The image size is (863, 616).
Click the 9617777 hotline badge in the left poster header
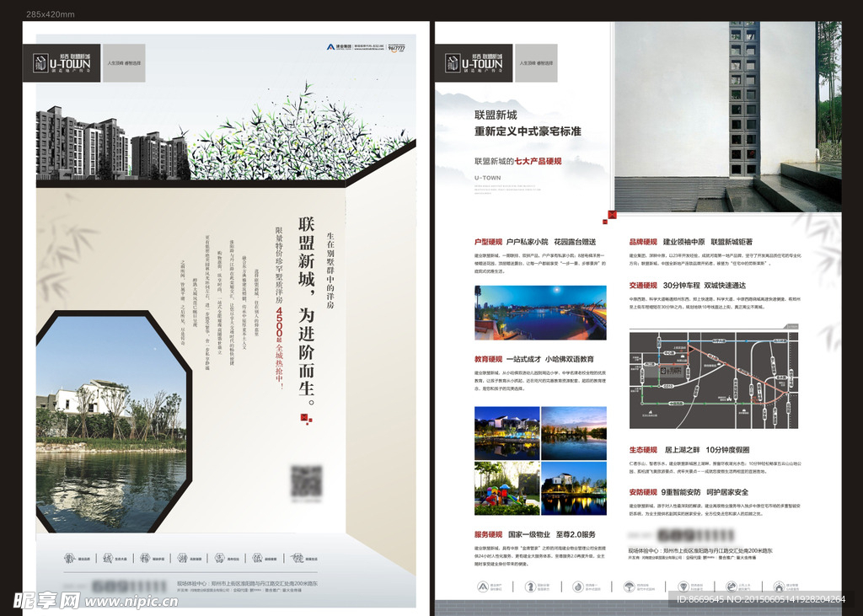(396, 48)
